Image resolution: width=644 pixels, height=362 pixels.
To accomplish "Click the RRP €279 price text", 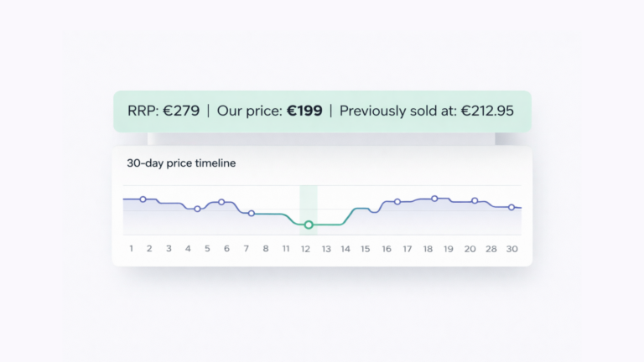I will (164, 111).
